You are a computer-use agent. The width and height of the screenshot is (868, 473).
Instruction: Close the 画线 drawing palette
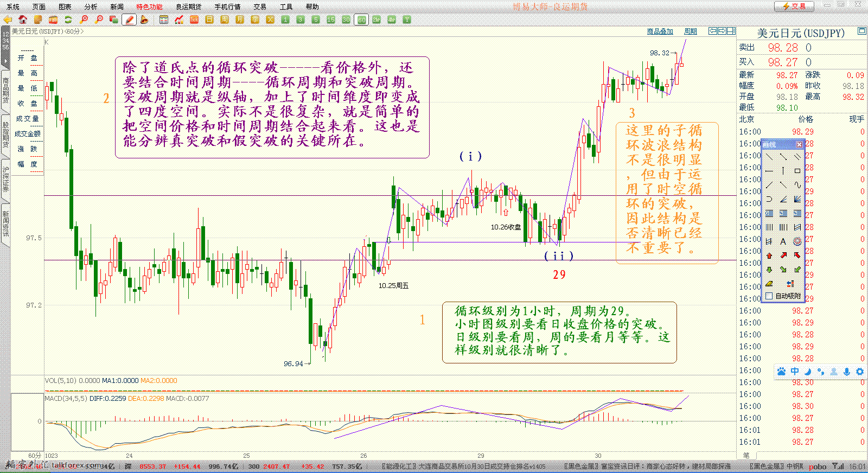point(799,144)
